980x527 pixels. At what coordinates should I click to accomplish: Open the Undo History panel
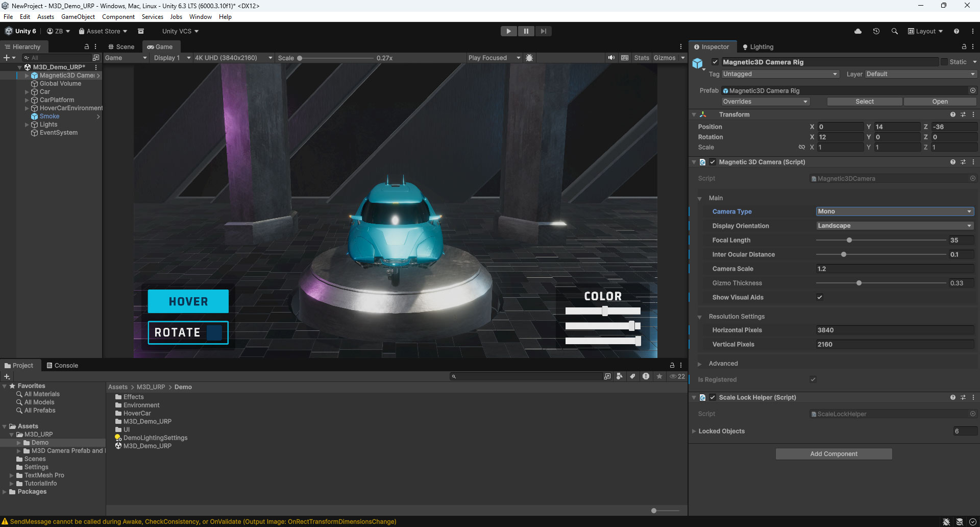[x=876, y=31]
